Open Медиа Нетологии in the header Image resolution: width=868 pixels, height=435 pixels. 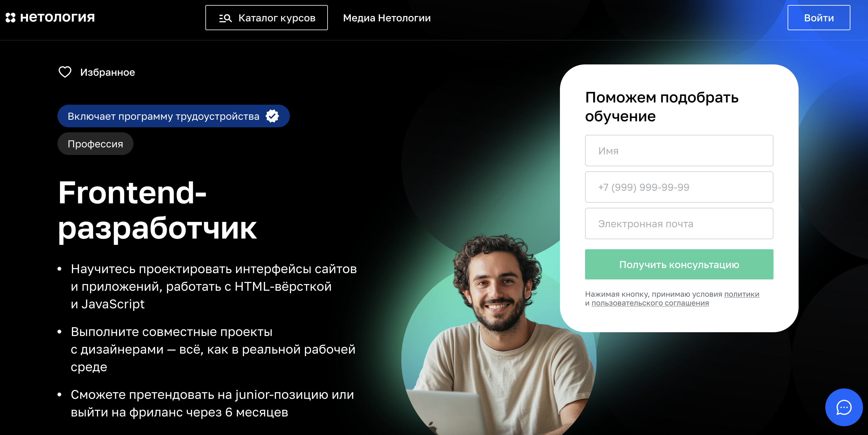click(x=387, y=18)
